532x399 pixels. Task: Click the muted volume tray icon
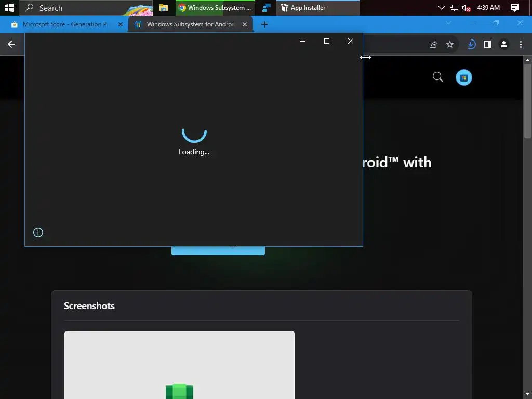[x=466, y=8]
